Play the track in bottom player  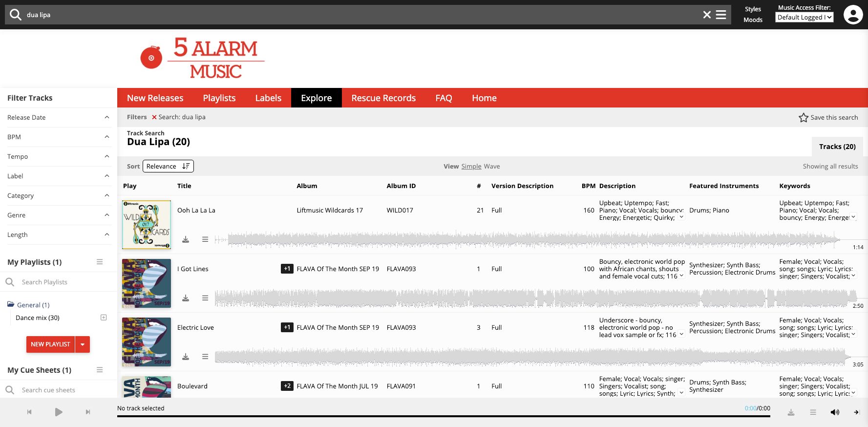[x=59, y=412]
